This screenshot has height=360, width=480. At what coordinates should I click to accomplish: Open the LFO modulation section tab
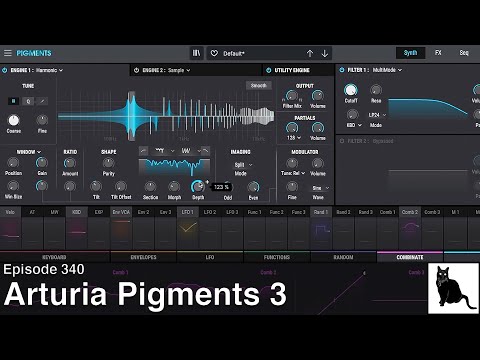pos(210,257)
